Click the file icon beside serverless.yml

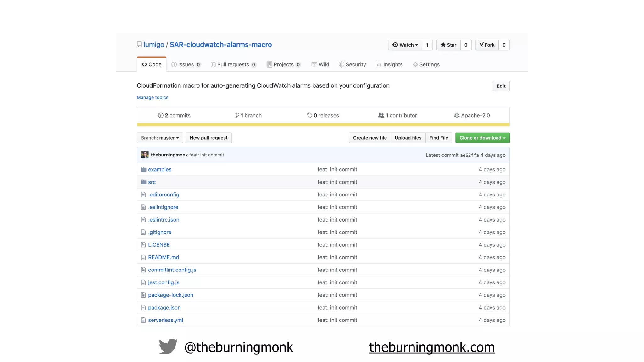[x=143, y=320]
